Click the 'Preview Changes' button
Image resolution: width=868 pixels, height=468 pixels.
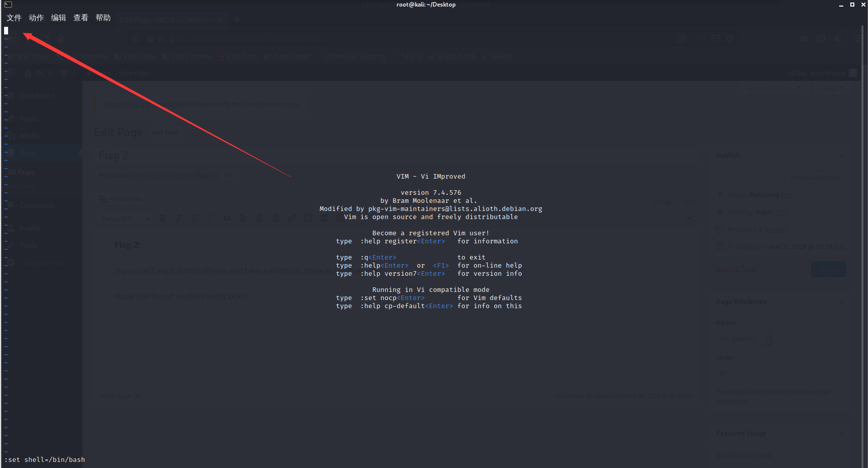pyautogui.click(x=815, y=177)
